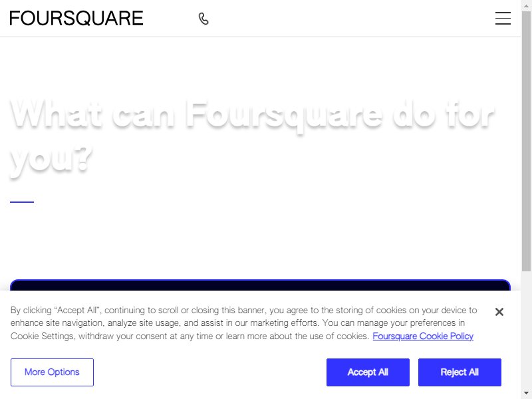Screen dimensions: 532x399
Task: Open the hamburger navigation menu
Action: (503, 19)
